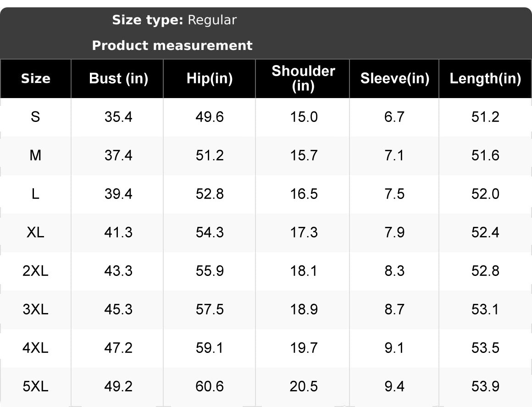Click the Sleeve(in) column header
The width and height of the screenshot is (532, 407).
coord(395,79)
